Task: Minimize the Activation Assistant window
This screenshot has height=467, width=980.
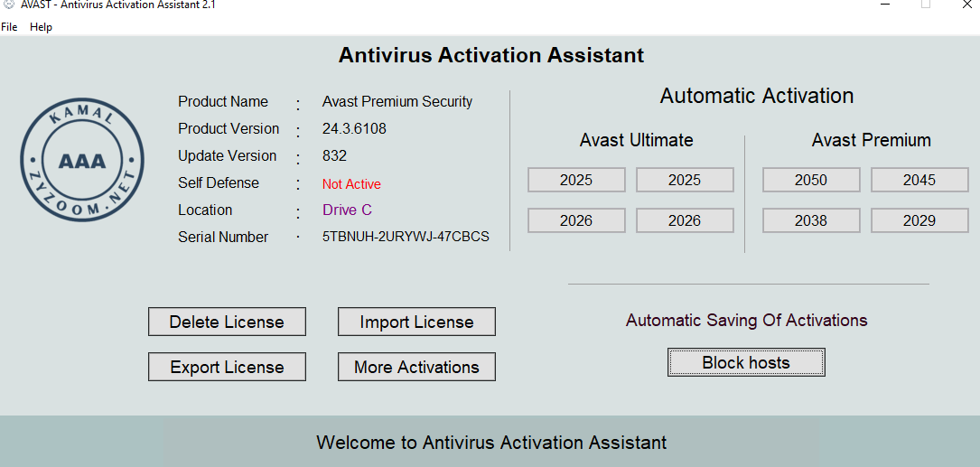Action: point(886,5)
